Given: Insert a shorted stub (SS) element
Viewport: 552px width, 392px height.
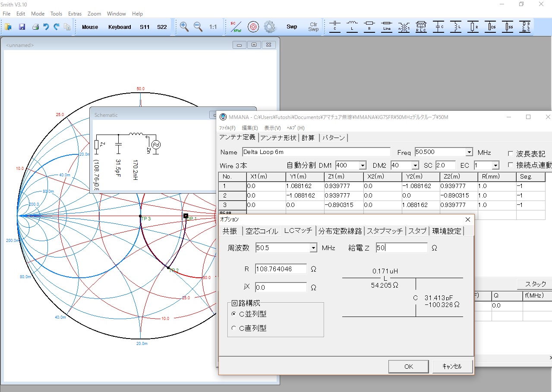Looking at the screenshot, I should click(508, 27).
